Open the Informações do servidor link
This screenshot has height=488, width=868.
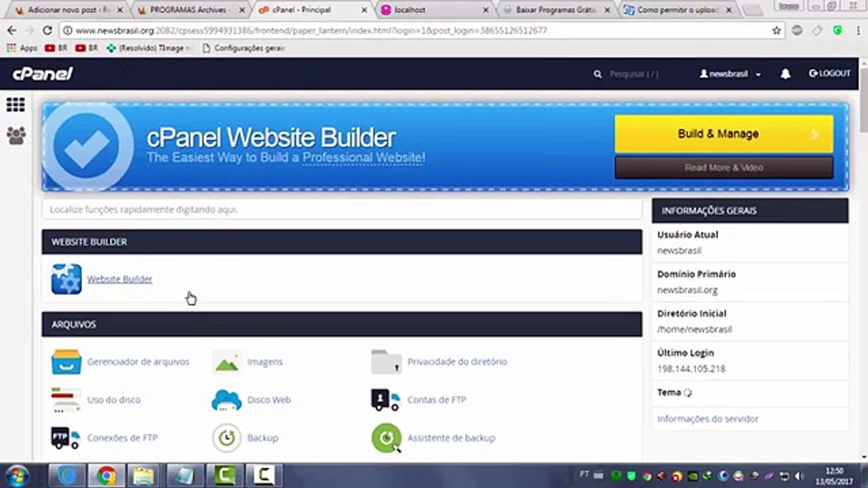(707, 419)
